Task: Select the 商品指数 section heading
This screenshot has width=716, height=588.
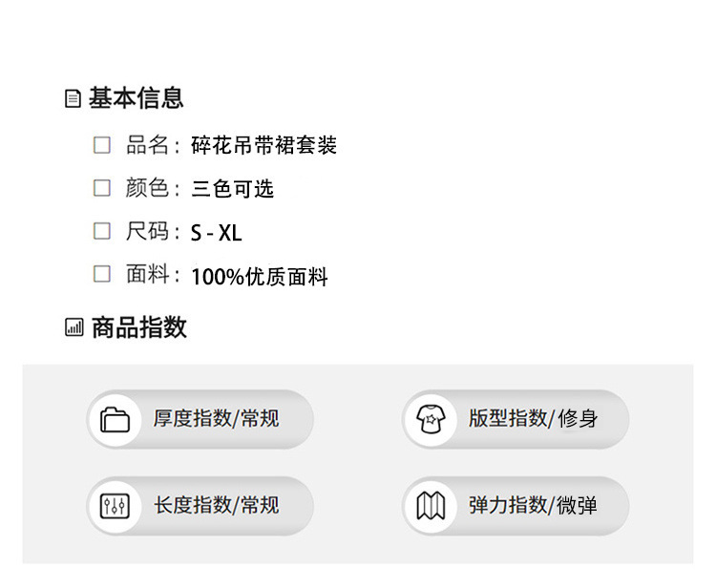Action: pos(139,328)
